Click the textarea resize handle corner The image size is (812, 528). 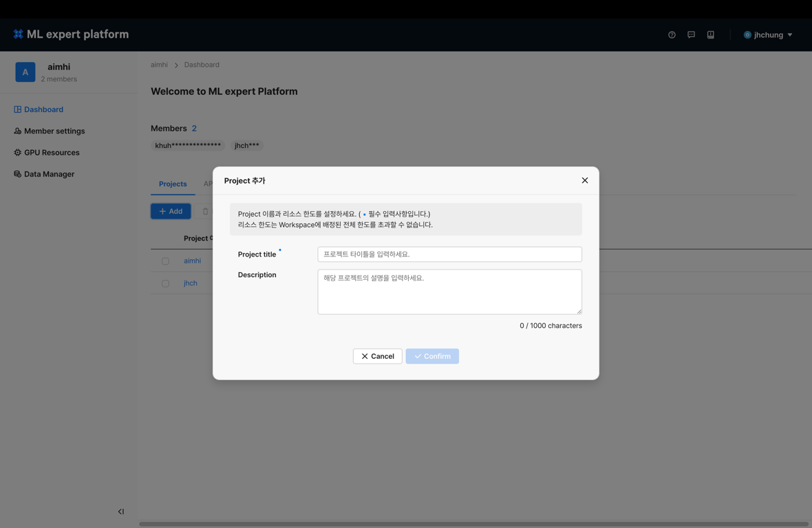pyautogui.click(x=579, y=311)
